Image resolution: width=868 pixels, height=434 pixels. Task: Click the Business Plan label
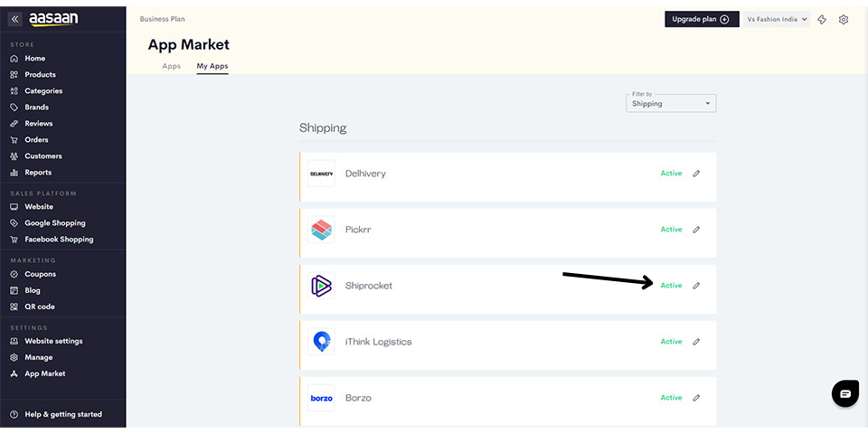click(162, 19)
